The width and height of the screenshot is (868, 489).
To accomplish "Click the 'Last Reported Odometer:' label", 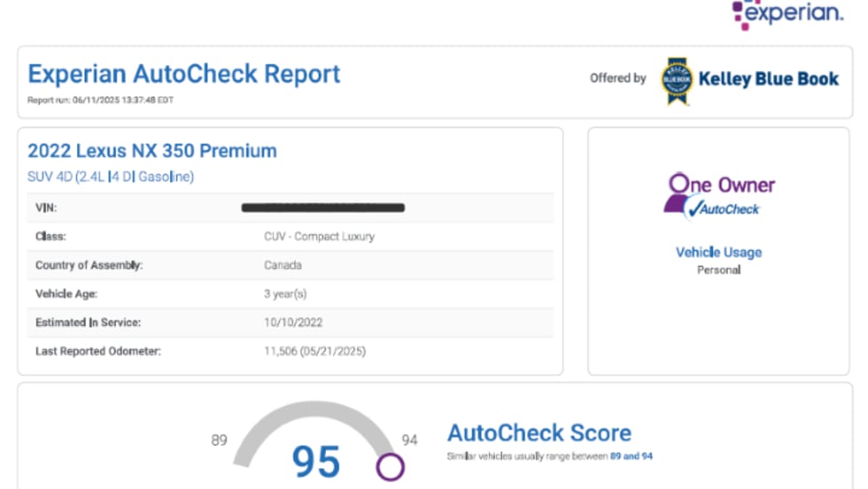I will tap(98, 351).
